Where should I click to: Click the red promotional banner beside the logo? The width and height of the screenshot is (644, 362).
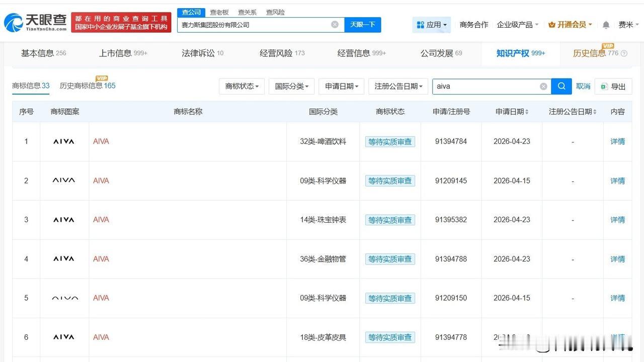[121, 23]
